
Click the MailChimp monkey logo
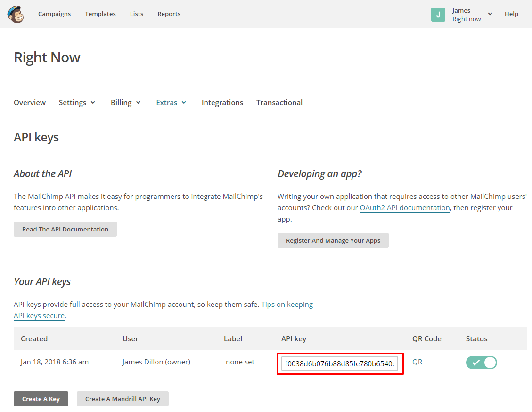16,14
